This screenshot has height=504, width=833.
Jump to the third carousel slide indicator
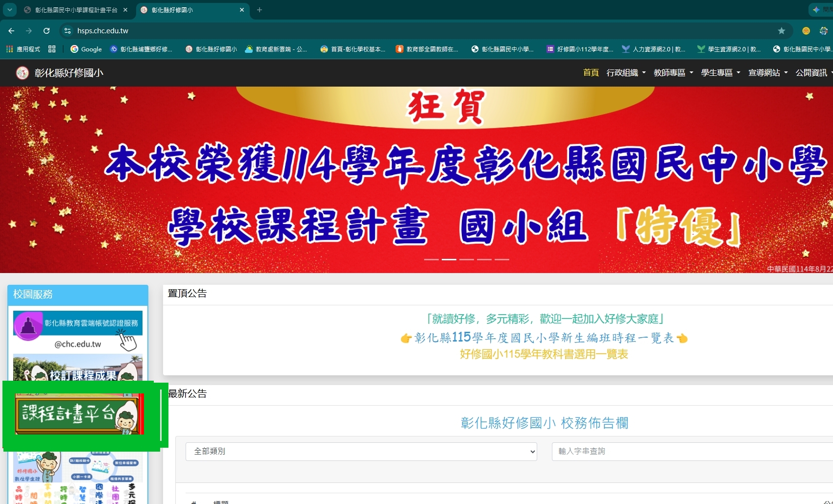tap(467, 259)
